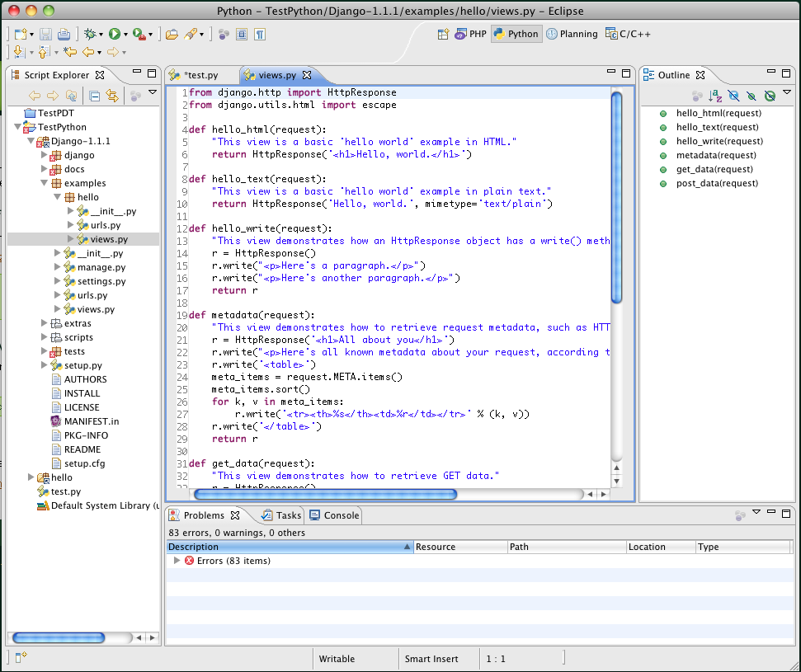The height and width of the screenshot is (672, 801).
Task: Click the Open Perspective icon
Action: pos(444,34)
